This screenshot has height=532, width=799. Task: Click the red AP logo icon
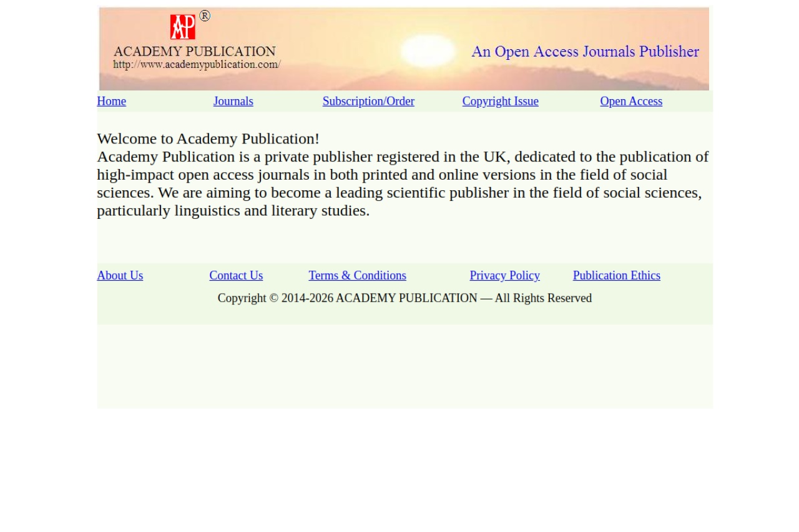click(182, 27)
